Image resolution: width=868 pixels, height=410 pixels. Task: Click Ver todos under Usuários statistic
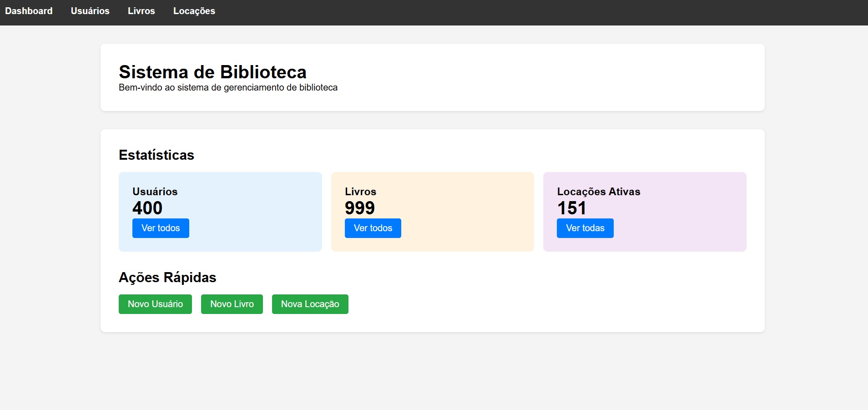(161, 228)
